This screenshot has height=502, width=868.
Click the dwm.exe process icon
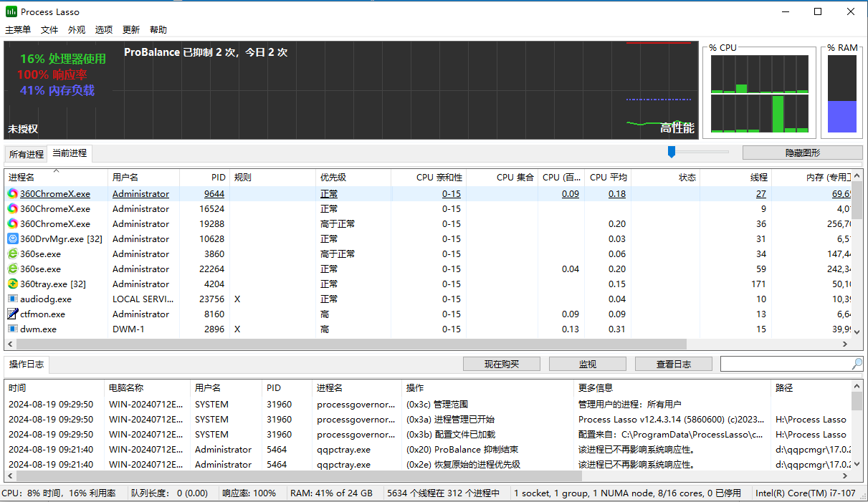point(11,329)
